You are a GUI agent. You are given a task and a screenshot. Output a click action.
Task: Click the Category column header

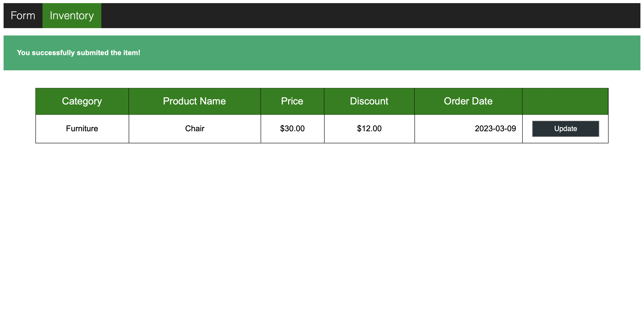tap(82, 101)
